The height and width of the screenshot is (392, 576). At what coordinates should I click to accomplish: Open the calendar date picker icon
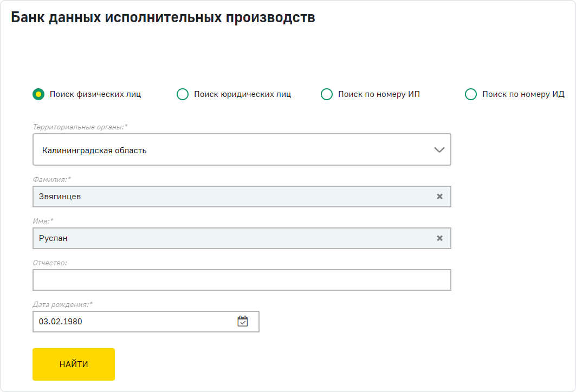tap(242, 321)
